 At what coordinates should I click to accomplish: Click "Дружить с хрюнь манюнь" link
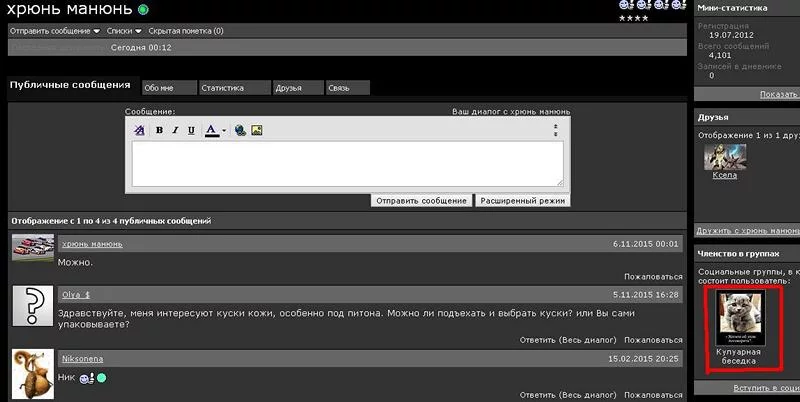[748, 231]
